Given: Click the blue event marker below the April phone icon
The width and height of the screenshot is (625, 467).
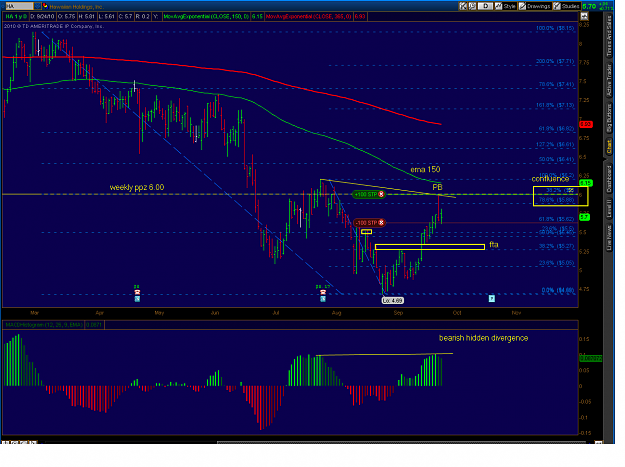Looking at the screenshot, I should (x=137, y=298).
